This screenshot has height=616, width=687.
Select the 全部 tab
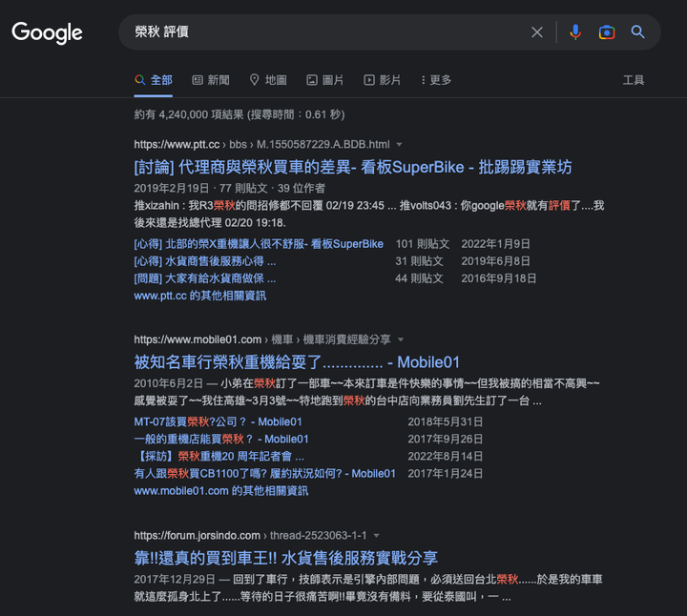pos(154,80)
